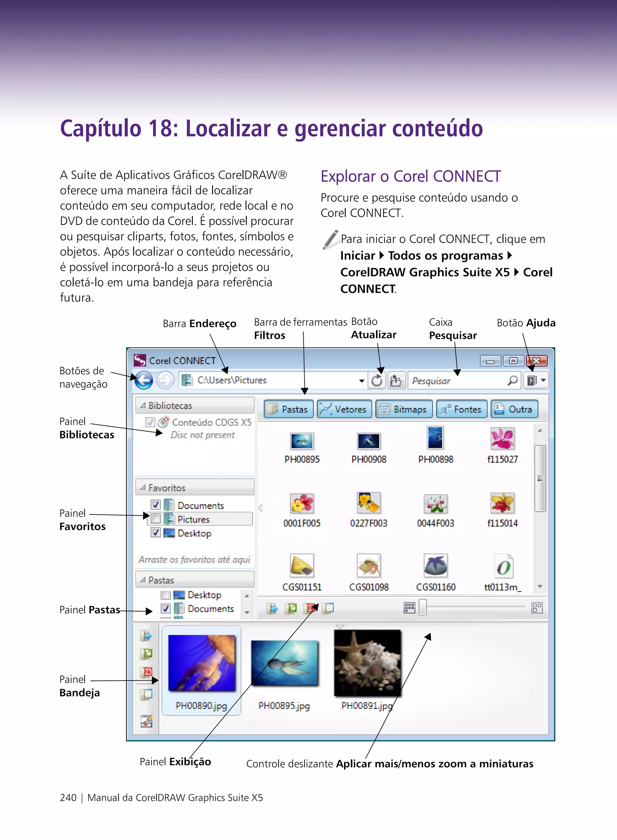Select the PH00895 thumbnail in results

tap(302, 441)
